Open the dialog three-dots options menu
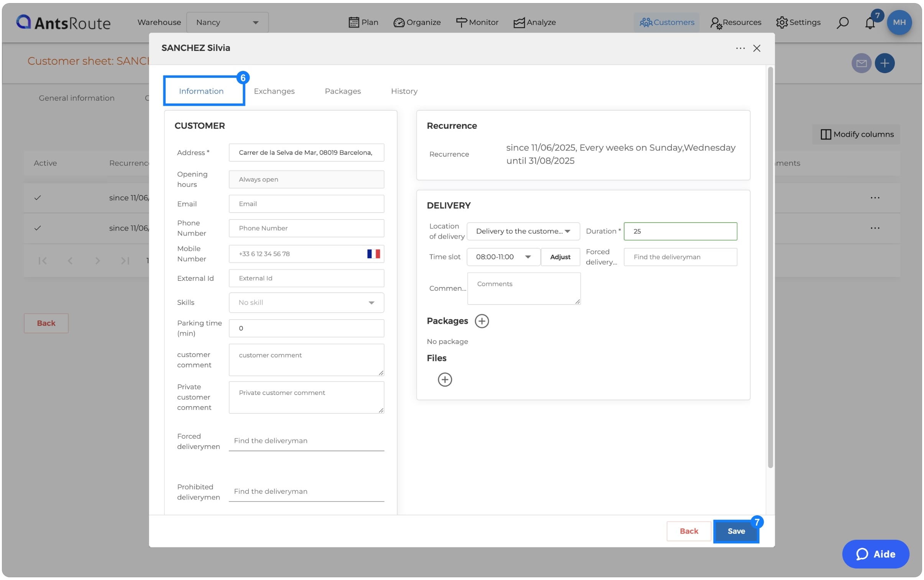Screen dimensions: 924x580 [740, 48]
